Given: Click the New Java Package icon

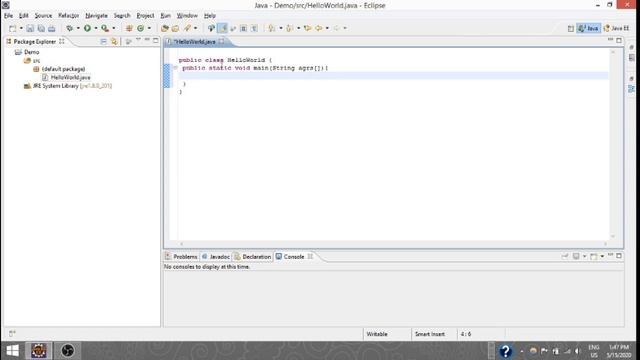Looking at the screenshot, I should [129, 28].
